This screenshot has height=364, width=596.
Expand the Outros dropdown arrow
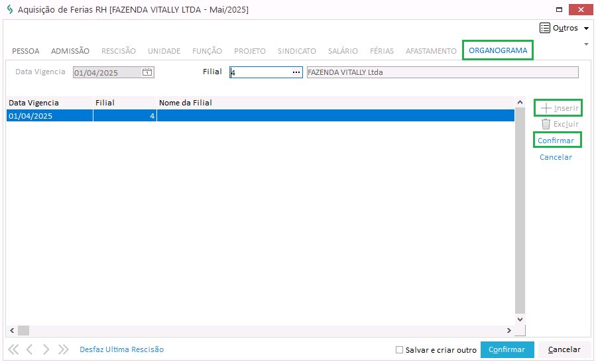click(586, 29)
